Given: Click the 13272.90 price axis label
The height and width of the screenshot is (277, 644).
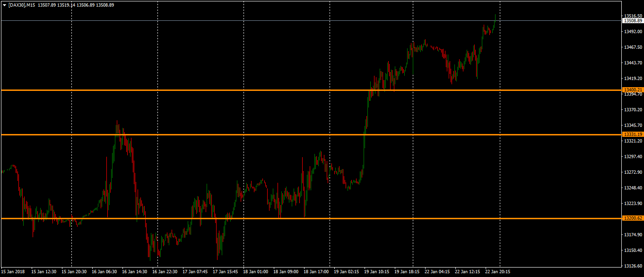Looking at the screenshot, I should pos(633,172).
